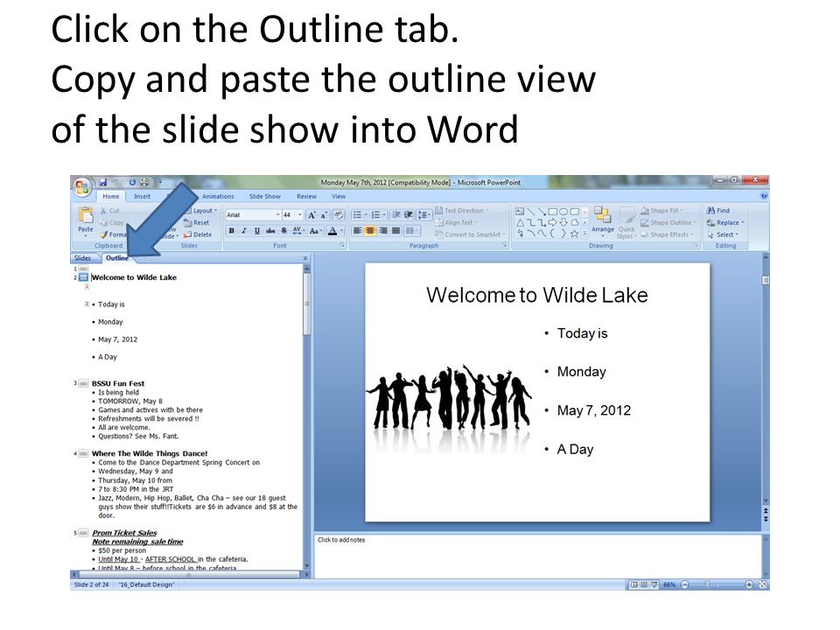Open the Home ribbon tab
Image resolution: width=840 pixels, height=630 pixels.
click(111, 197)
